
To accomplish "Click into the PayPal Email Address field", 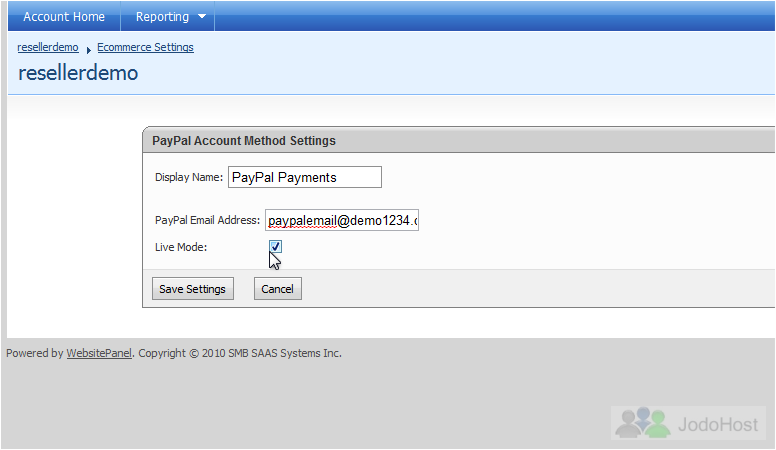I will (342, 220).
